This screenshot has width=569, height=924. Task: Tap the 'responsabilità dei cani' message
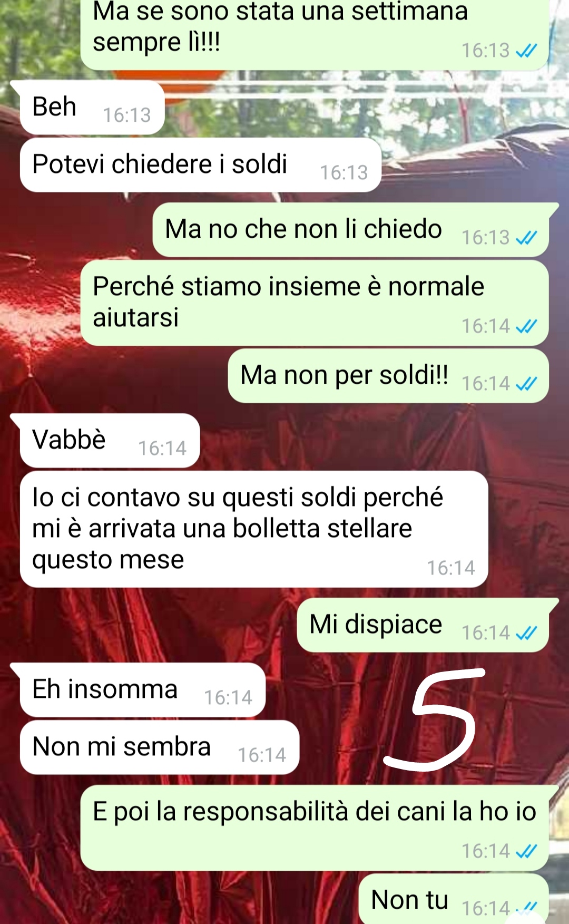point(315,828)
